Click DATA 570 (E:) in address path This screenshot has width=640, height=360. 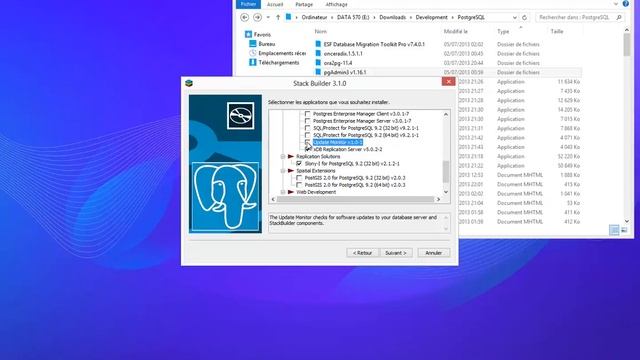[x=353, y=18]
